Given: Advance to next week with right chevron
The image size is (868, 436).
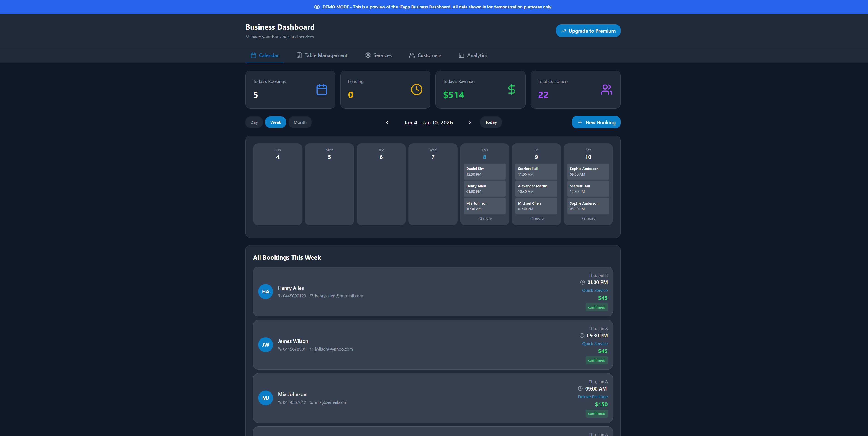Looking at the screenshot, I should point(470,122).
